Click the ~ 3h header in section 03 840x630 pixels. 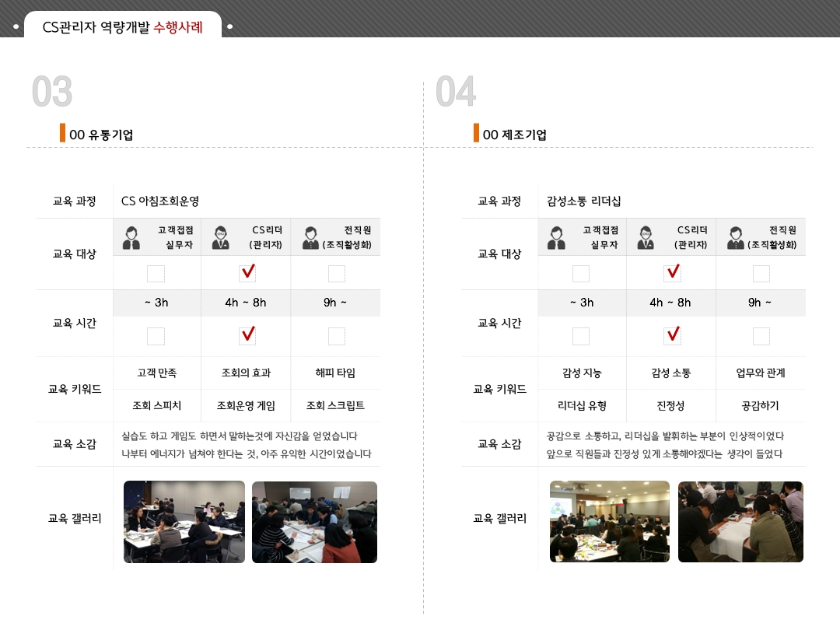[x=156, y=303]
